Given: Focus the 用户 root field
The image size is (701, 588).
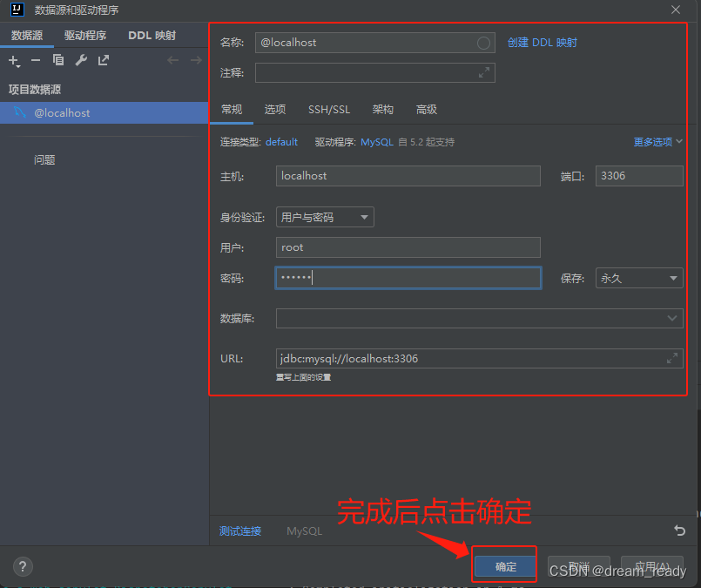Looking at the screenshot, I should 408,247.
